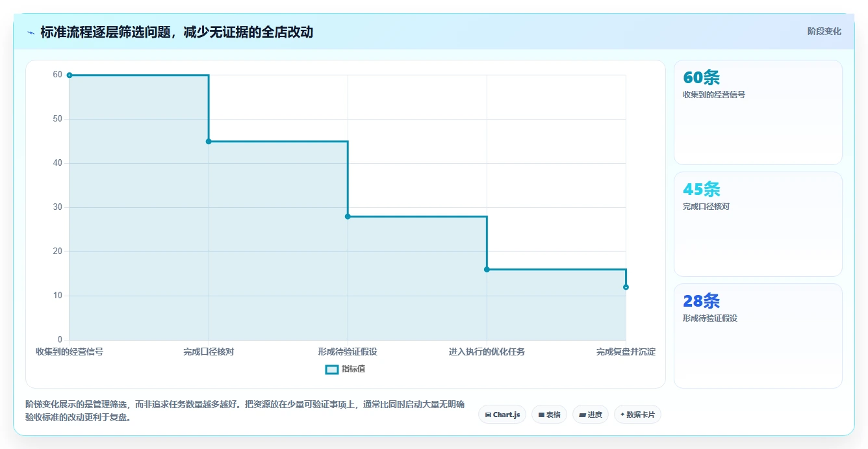This screenshot has height=449, width=868.
Task: Click the Chart.js tag chip
Action: click(502, 415)
